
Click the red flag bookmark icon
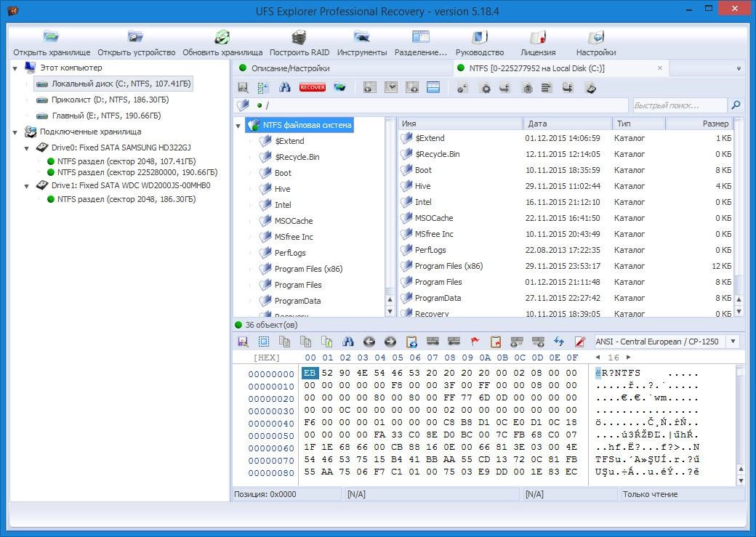[x=475, y=342]
